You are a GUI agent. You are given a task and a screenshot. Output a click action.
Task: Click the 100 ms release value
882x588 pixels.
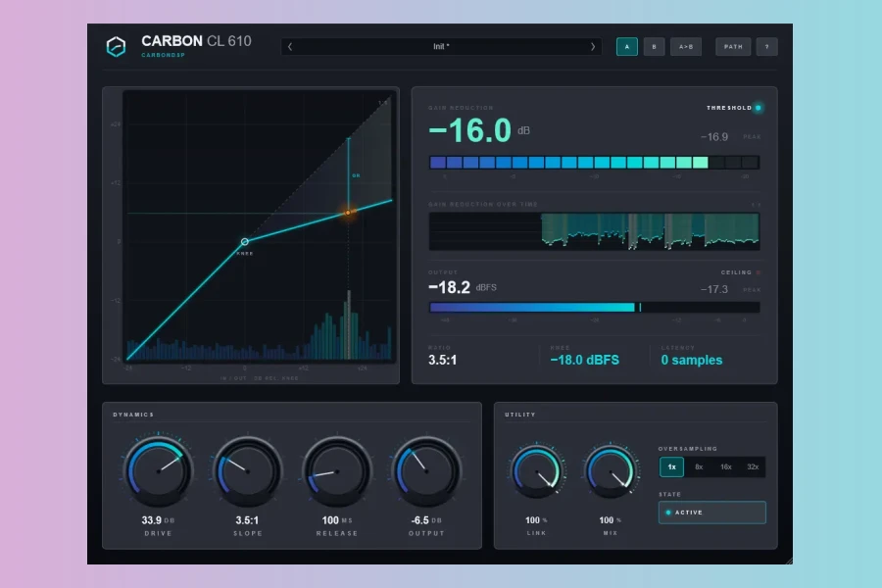click(x=337, y=520)
